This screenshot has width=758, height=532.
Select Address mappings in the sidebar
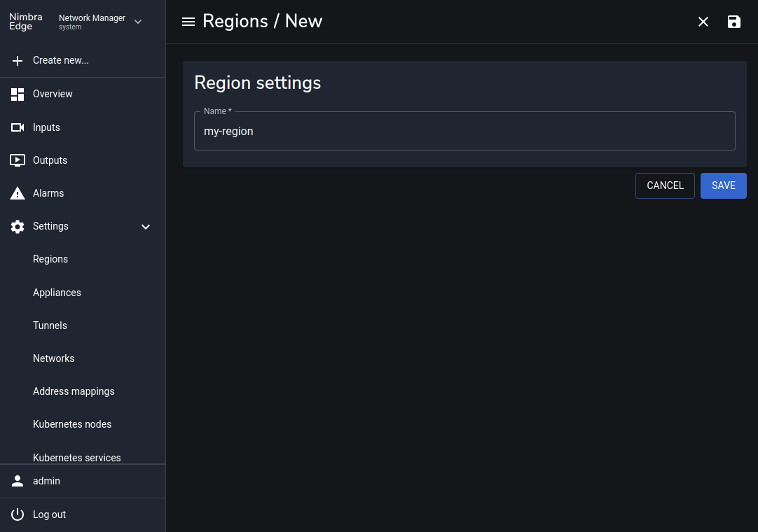[x=74, y=391]
